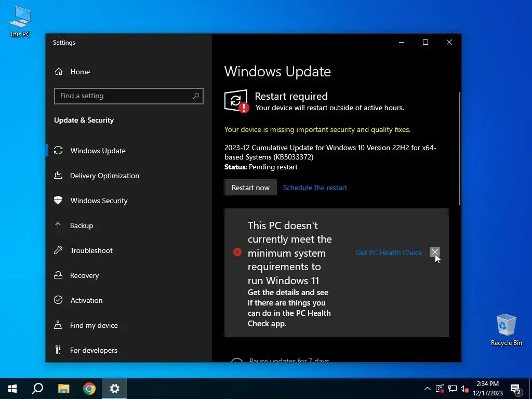Click the Windows Update status tray icon
The image size is (532, 399).
point(440,389)
